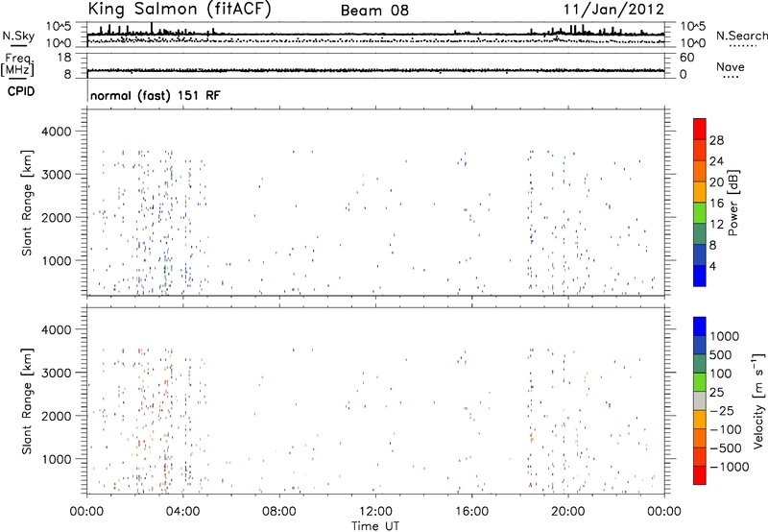Select the 2000 tick in the power panel

pos(57,217)
